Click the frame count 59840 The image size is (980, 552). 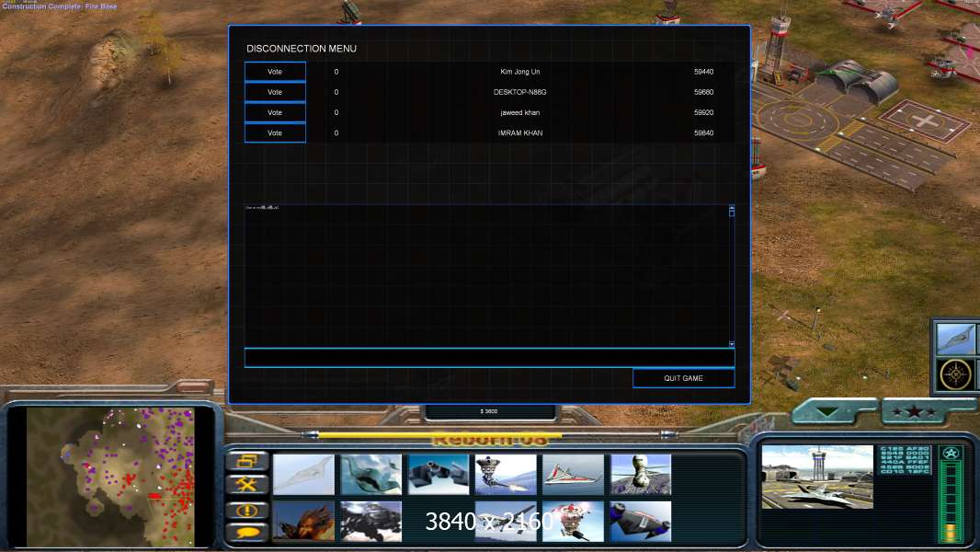point(704,133)
